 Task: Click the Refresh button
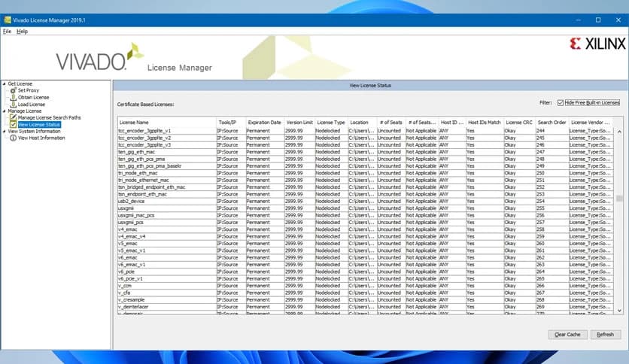(606, 335)
